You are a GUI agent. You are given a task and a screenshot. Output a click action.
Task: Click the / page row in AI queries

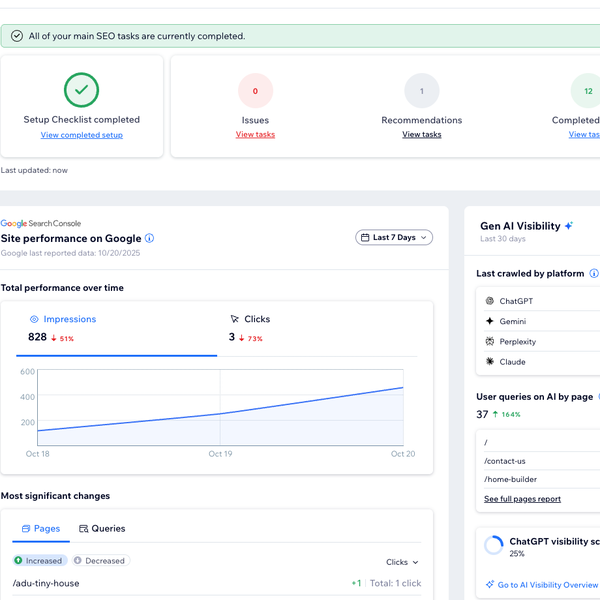click(542, 442)
